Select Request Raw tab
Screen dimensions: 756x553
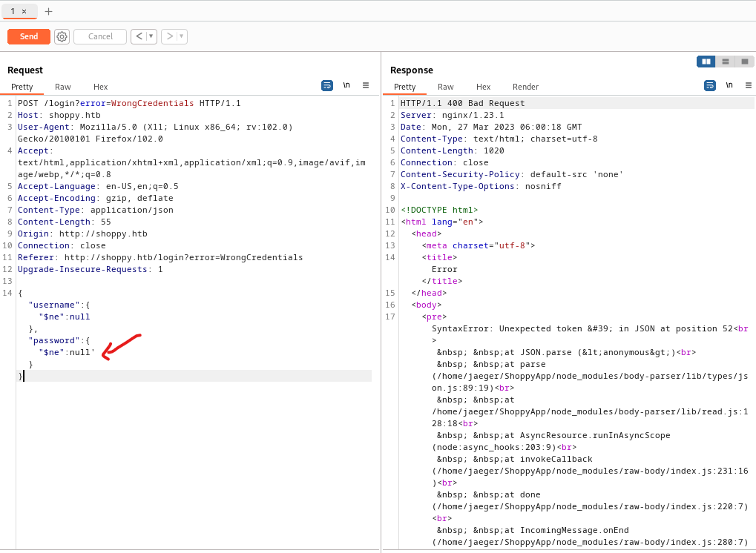(x=62, y=87)
